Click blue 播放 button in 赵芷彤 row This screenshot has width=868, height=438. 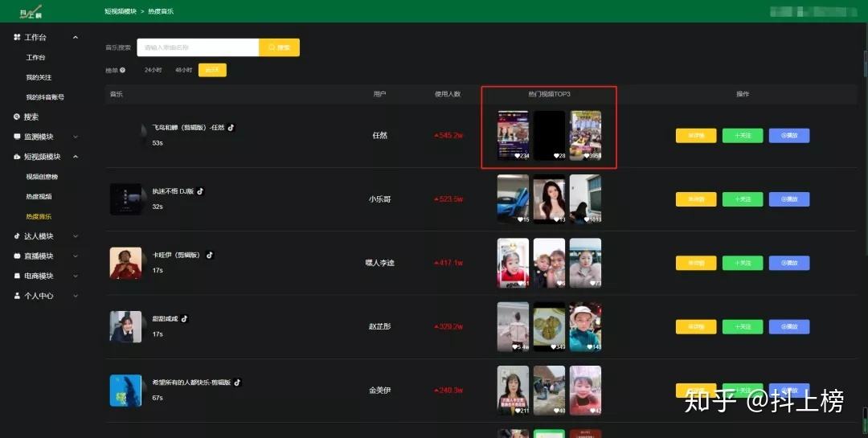pyautogui.click(x=789, y=327)
